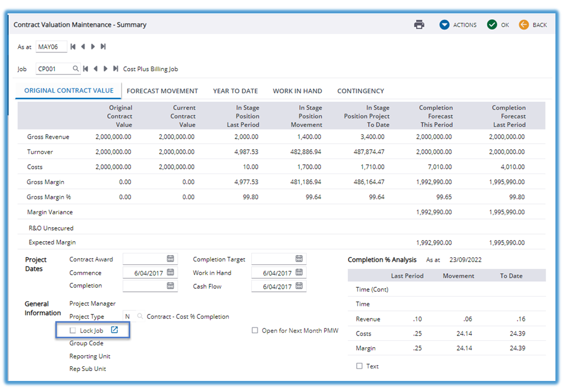Switch to the Forecast Movement tab
Image resolution: width=570 pixels, height=392 pixels.
point(162,91)
